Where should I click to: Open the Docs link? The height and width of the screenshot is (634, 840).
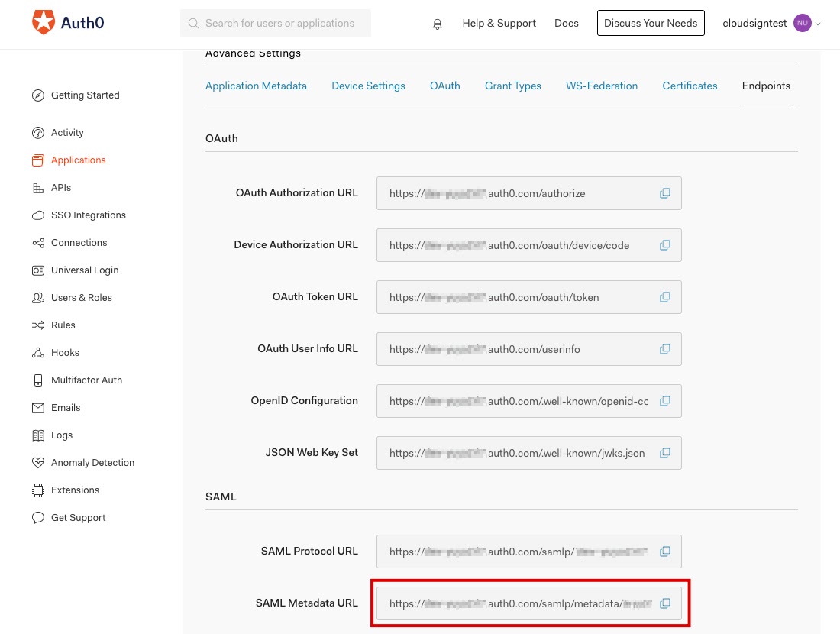567,23
